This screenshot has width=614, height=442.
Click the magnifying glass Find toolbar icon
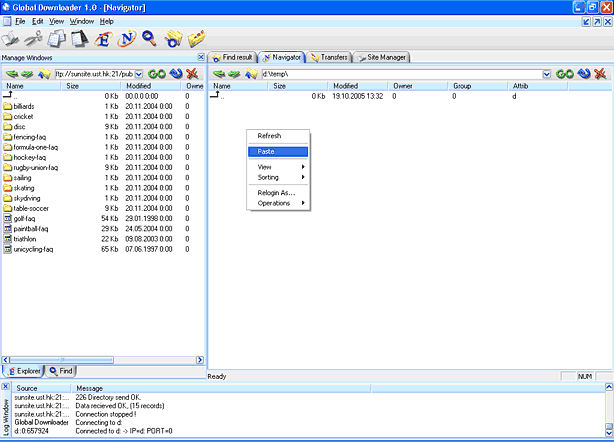(149, 39)
